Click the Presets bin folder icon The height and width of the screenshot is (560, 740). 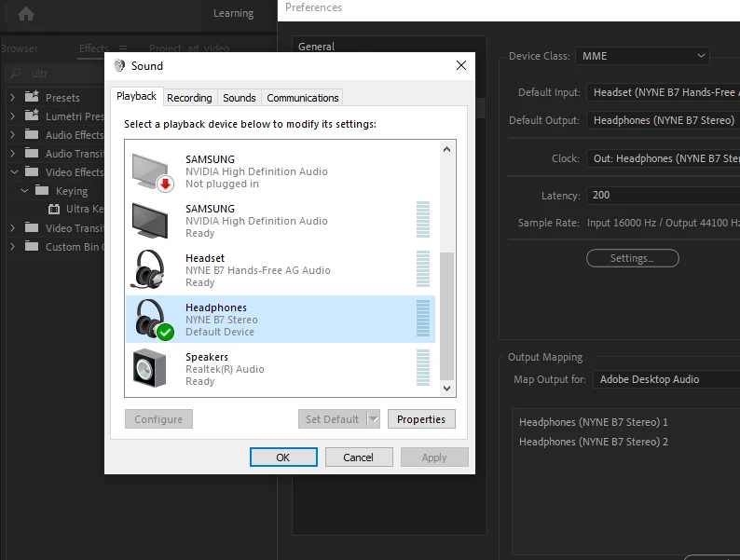coord(32,97)
